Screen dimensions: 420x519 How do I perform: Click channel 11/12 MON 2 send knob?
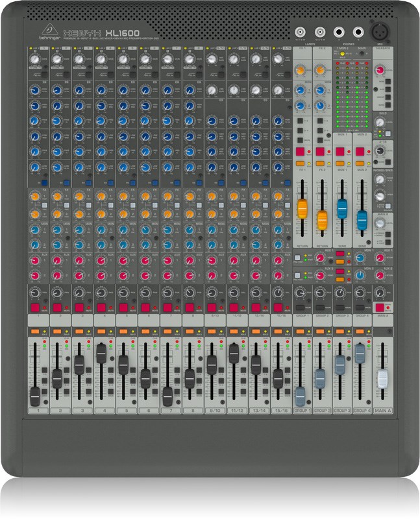pos(234,245)
